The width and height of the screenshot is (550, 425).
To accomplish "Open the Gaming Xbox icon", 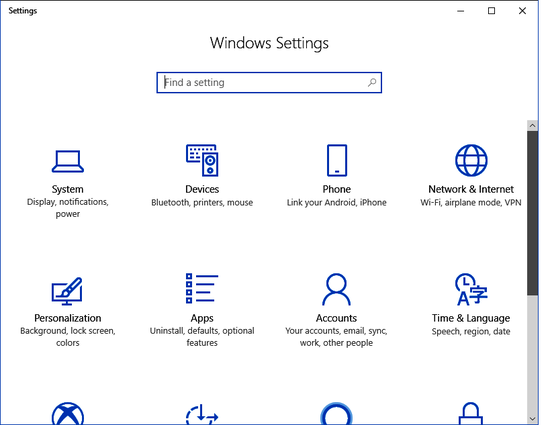I will pos(68,414).
